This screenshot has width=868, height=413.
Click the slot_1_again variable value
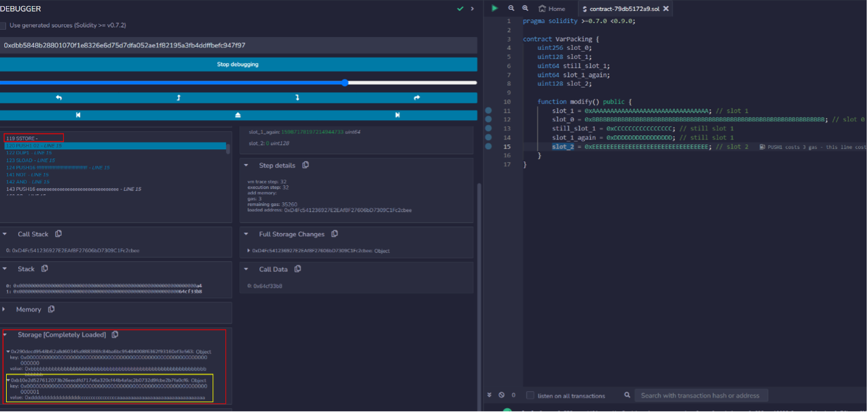[312, 132]
